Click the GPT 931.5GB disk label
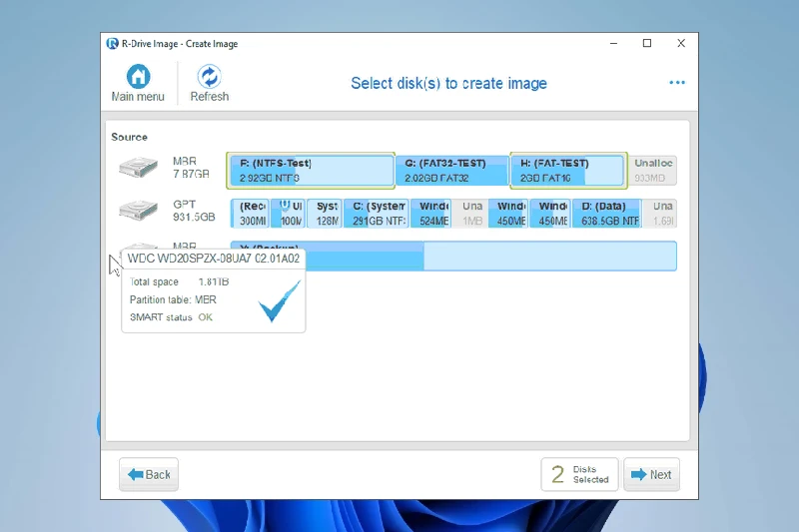This screenshot has height=532, width=799. 194,211
